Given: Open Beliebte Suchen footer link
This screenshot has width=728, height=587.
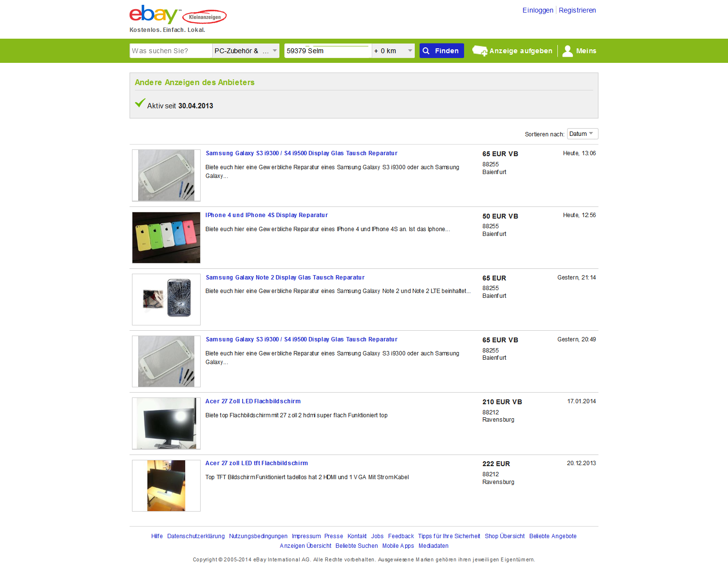Looking at the screenshot, I should 357,546.
